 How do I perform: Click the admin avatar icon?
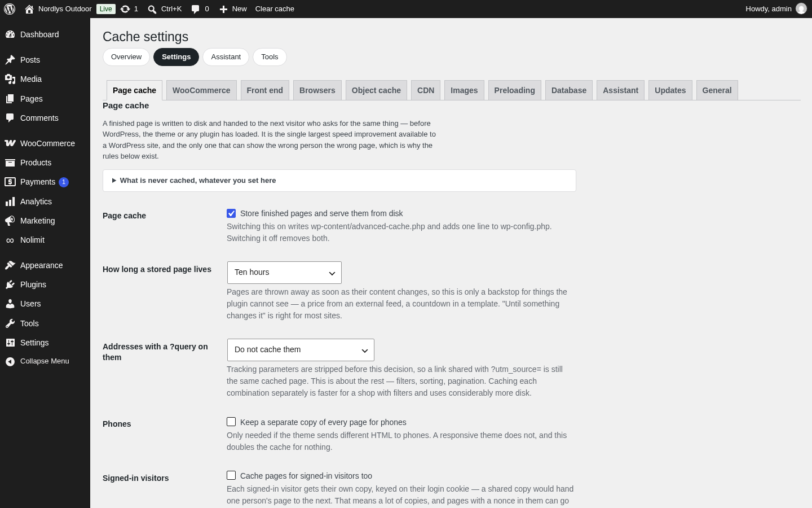pos(801,9)
